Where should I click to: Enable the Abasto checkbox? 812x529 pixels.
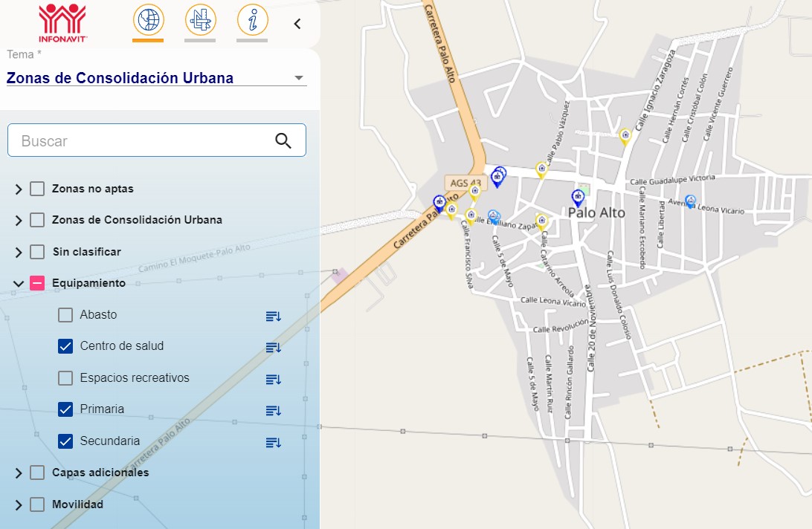pos(65,315)
